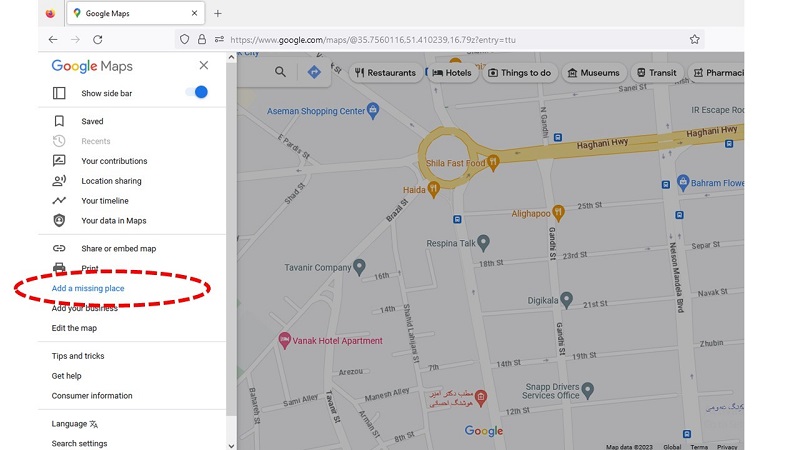Click the side bar panel icon
This screenshot has height=450, width=800.
click(59, 93)
